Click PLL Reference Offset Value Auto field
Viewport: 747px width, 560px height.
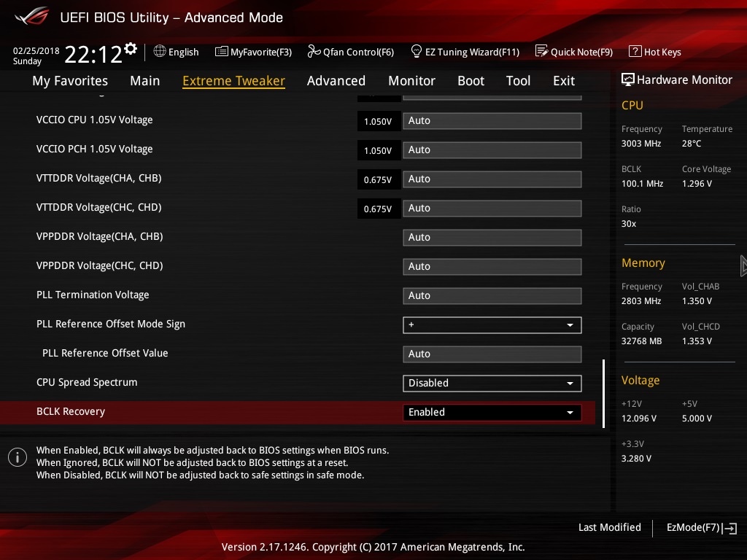click(492, 354)
